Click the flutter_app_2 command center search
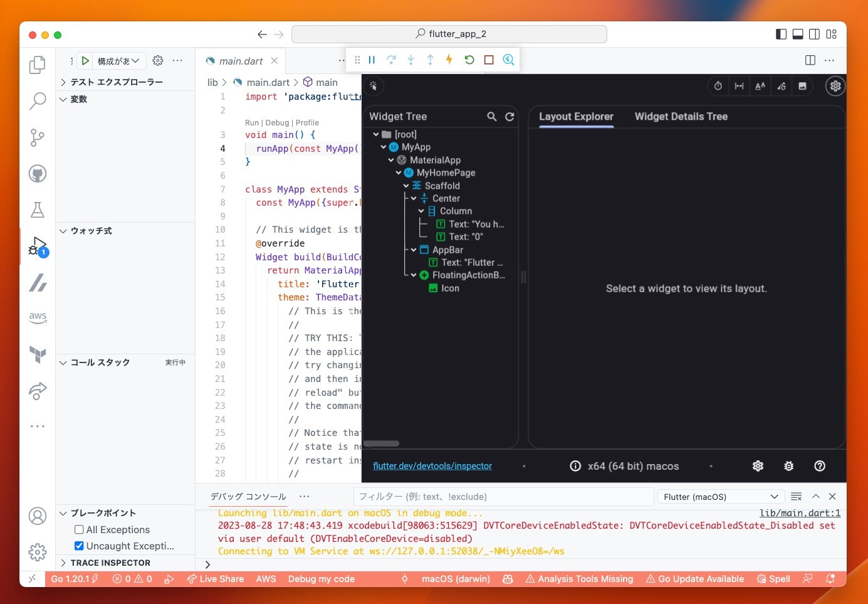868x604 pixels. pos(449,34)
